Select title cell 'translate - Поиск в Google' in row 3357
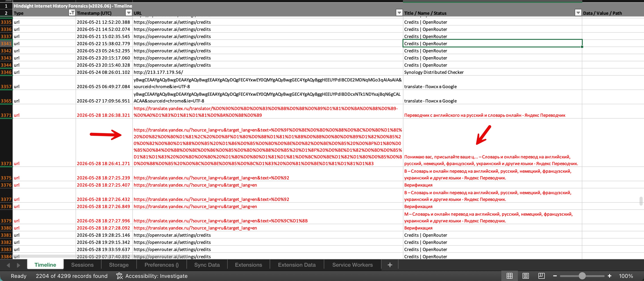644x281 pixels. [492, 83]
